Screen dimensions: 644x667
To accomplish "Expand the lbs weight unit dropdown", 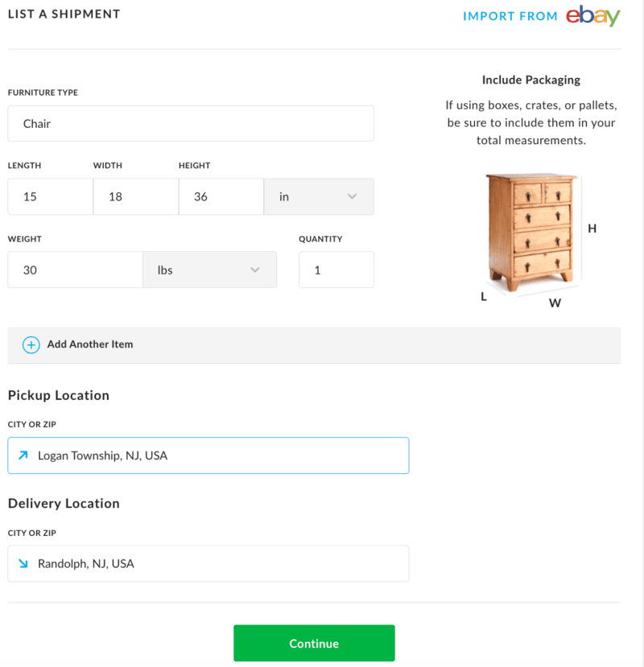I will 209,270.
